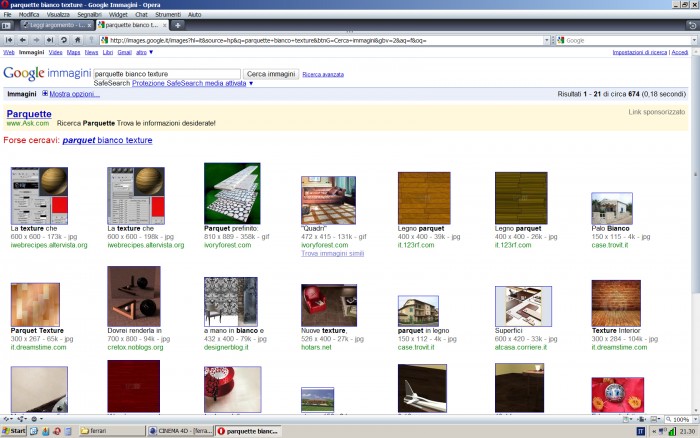Click the IT language bar indicator
700x438 pixels.
tap(640, 431)
